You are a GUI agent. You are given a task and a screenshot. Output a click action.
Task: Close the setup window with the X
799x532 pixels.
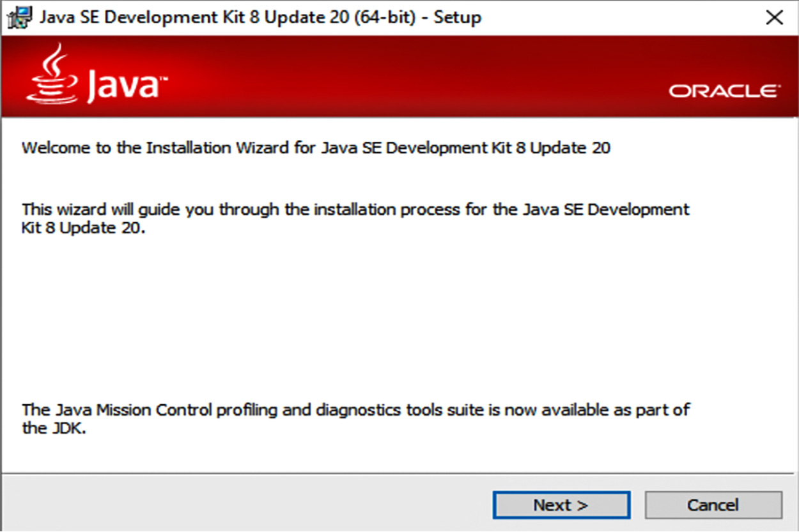tap(774, 18)
